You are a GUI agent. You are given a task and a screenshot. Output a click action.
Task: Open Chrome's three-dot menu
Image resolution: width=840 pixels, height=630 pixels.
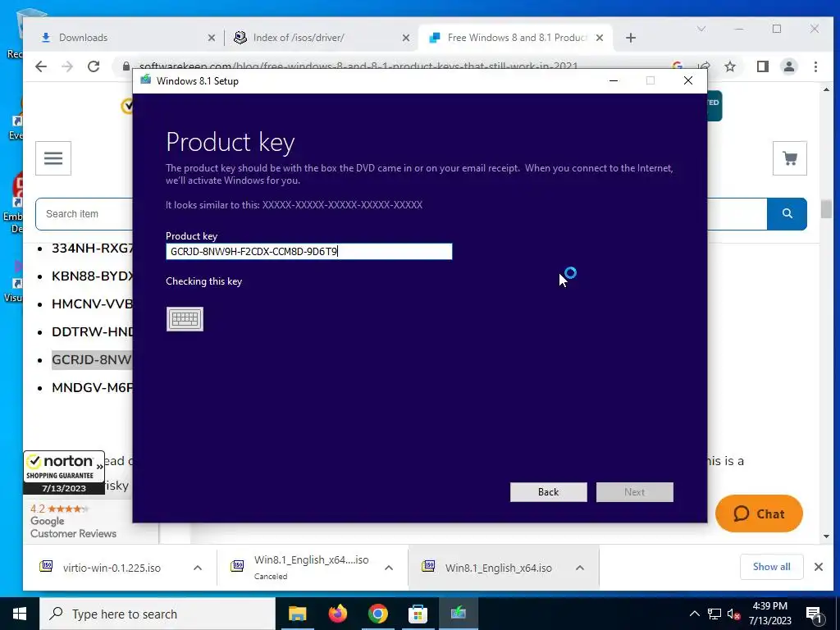tap(815, 66)
